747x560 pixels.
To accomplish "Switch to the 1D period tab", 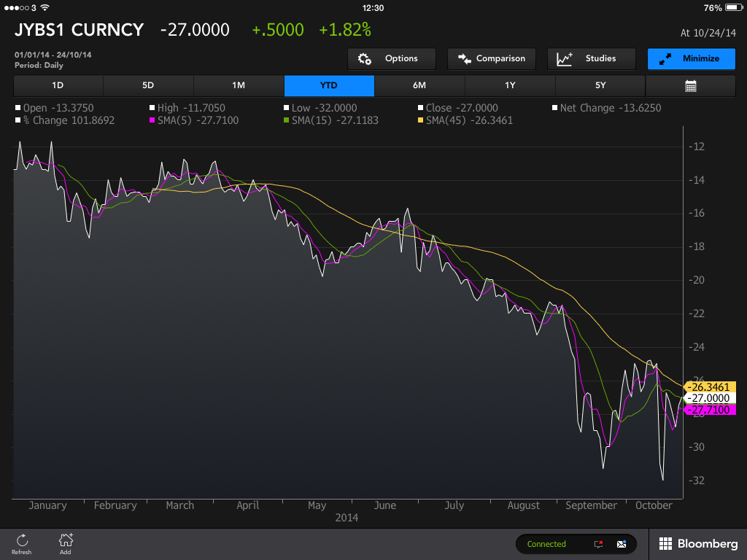I will click(x=58, y=86).
